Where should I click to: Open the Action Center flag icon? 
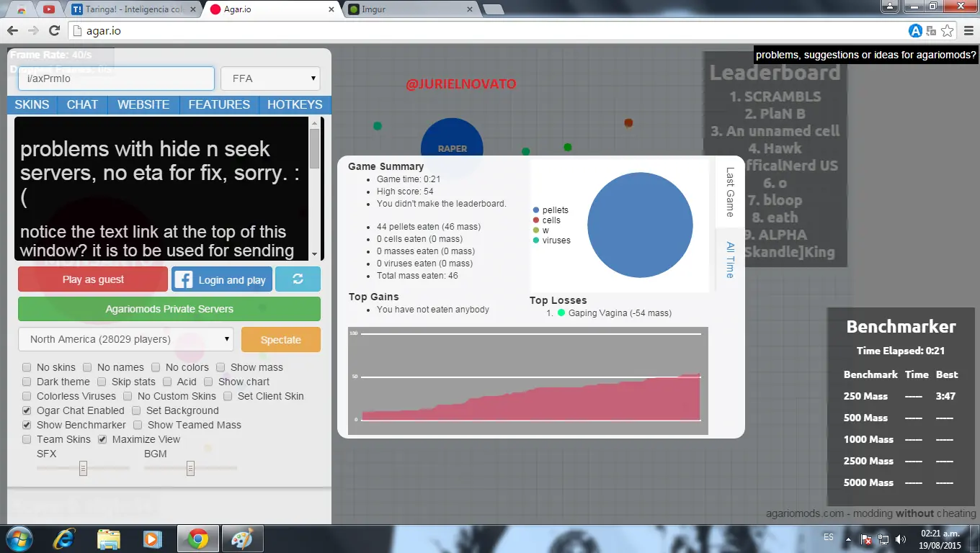tap(867, 539)
